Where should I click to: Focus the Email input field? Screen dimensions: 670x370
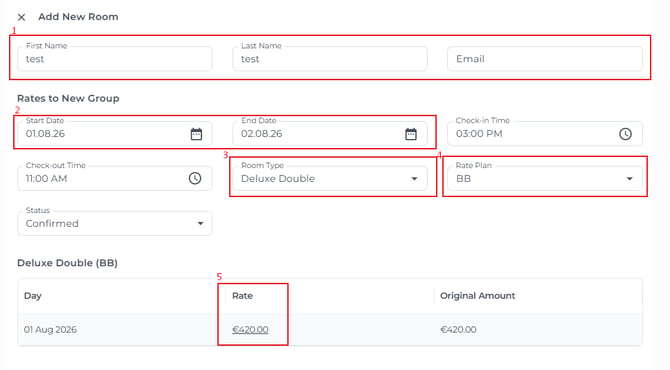(545, 59)
